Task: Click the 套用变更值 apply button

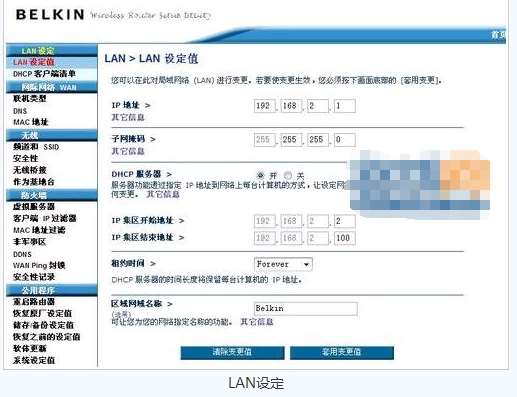Action: [x=342, y=353]
